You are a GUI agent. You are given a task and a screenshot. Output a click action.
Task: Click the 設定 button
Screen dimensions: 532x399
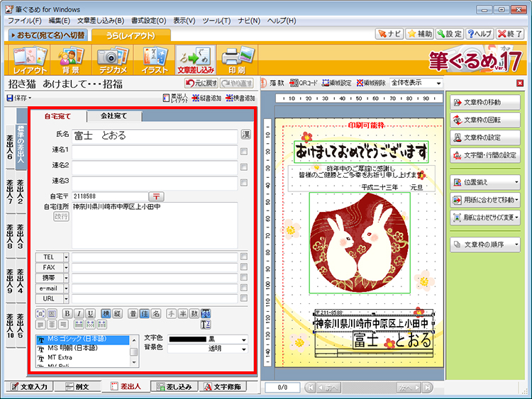click(450, 34)
